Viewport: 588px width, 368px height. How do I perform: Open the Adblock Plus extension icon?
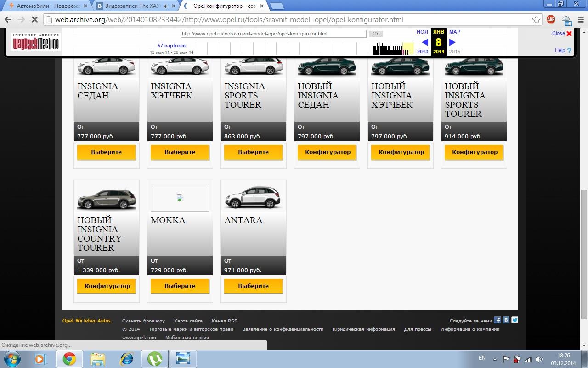551,20
